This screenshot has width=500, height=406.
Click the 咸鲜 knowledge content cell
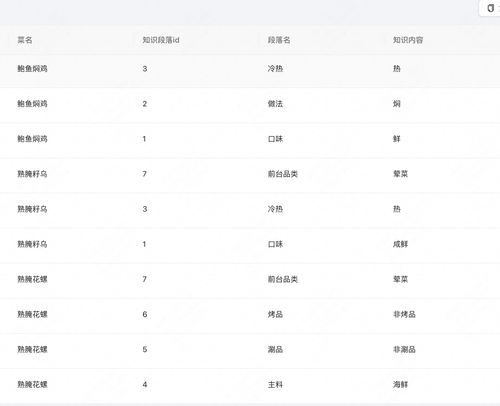[x=400, y=244]
